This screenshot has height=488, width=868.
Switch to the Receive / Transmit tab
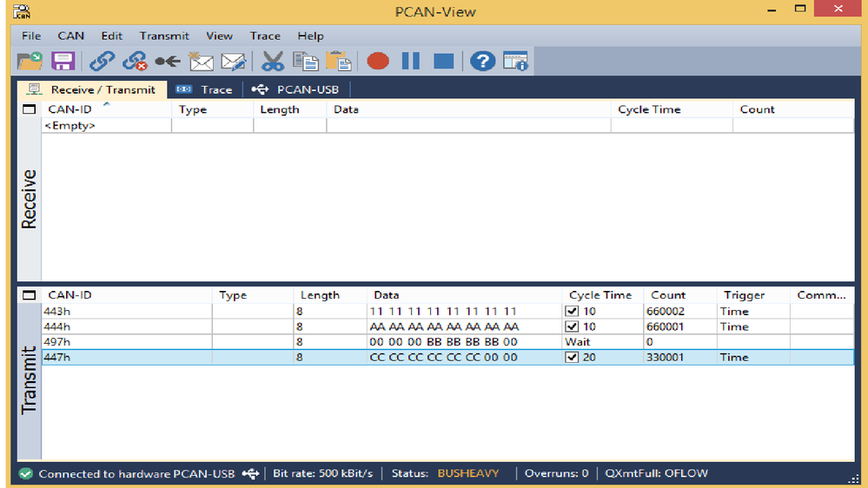pyautogui.click(x=92, y=89)
